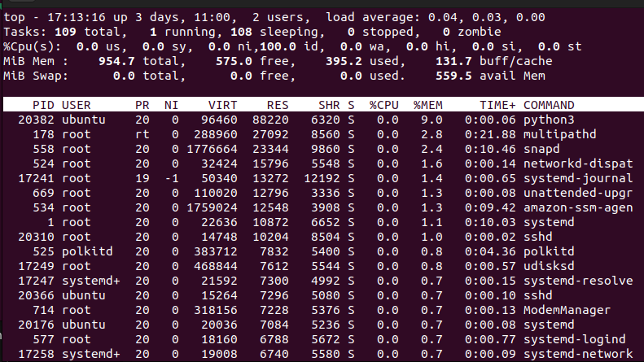This screenshot has height=362, width=644.
Task: Click the 1776664 VIRT value for snapd
Action: click(212, 149)
